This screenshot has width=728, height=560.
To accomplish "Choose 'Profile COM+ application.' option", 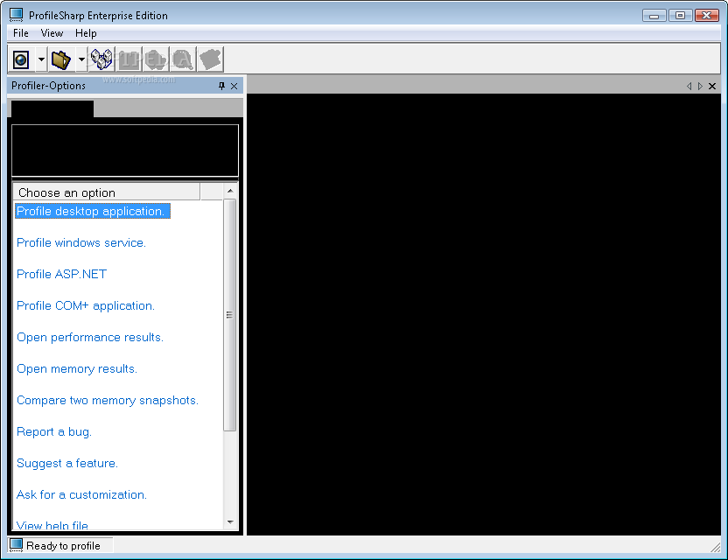I will tap(86, 305).
